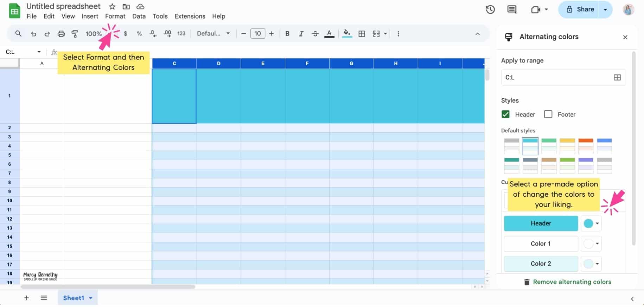The width and height of the screenshot is (644, 307).
Task: Select the purple default style swatch
Action: coord(586,165)
